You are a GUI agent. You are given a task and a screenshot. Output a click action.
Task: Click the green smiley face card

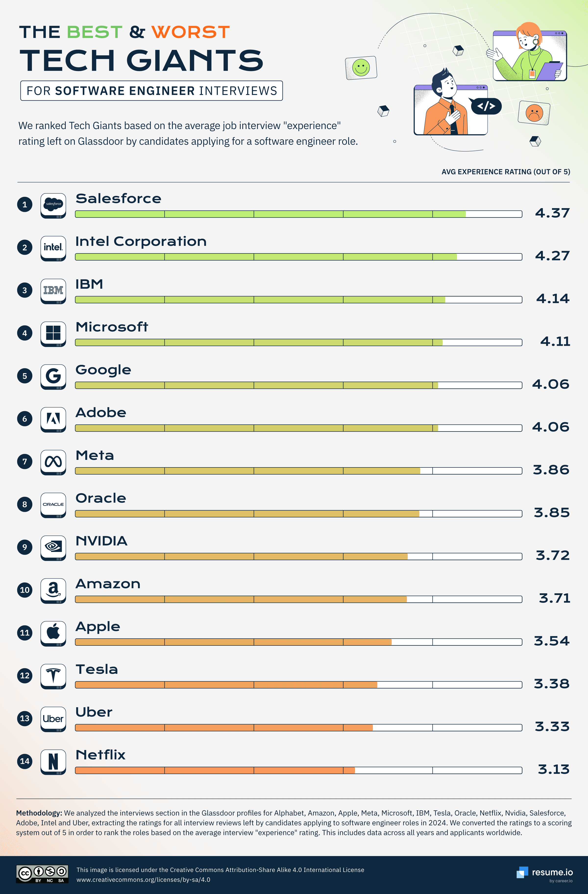pos(361,68)
